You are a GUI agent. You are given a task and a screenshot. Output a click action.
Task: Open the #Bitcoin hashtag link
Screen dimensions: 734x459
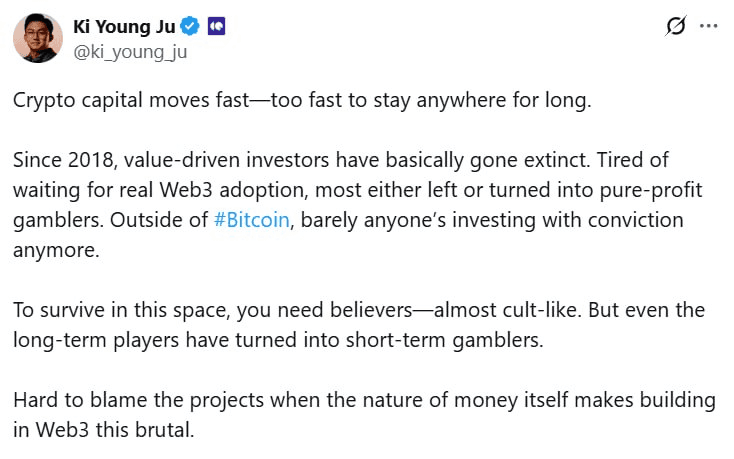point(252,220)
